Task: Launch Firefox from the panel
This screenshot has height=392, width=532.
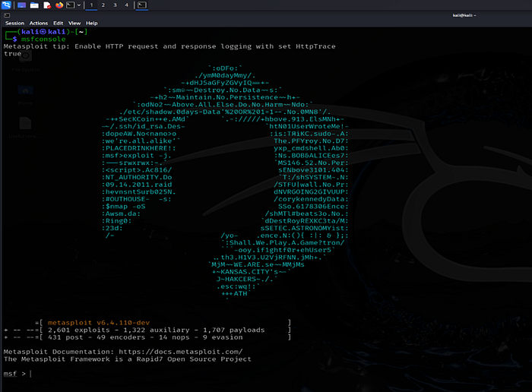Action: tap(59, 5)
